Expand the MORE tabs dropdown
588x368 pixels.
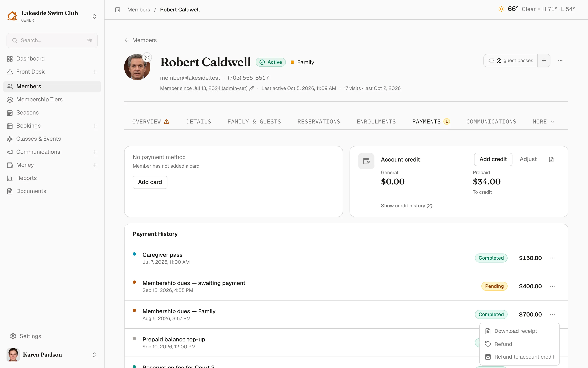(x=543, y=121)
